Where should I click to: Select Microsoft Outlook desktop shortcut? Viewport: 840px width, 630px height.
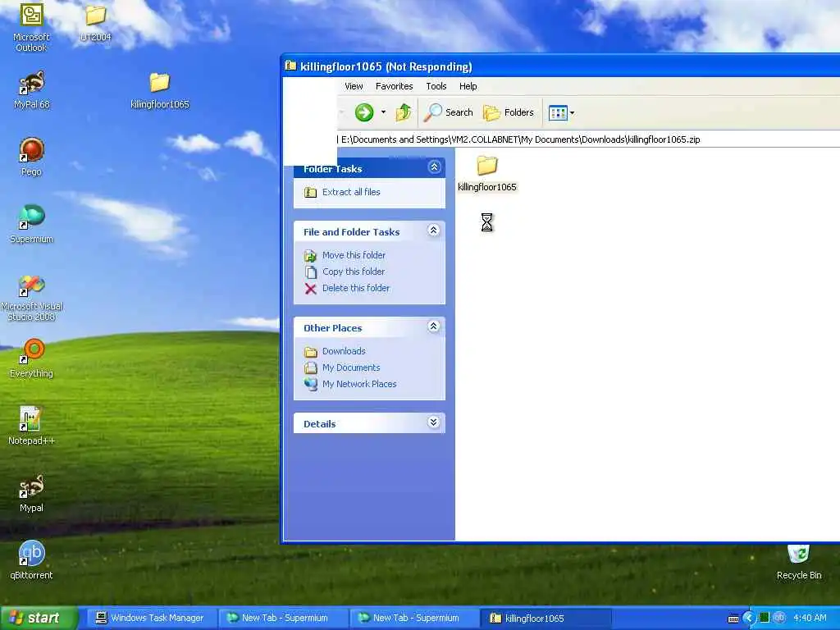(x=31, y=28)
